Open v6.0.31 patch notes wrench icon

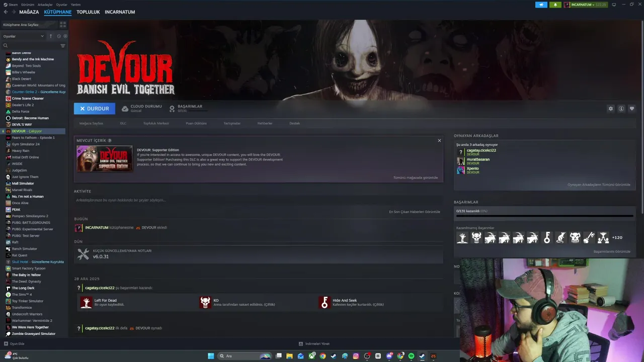[83, 254]
